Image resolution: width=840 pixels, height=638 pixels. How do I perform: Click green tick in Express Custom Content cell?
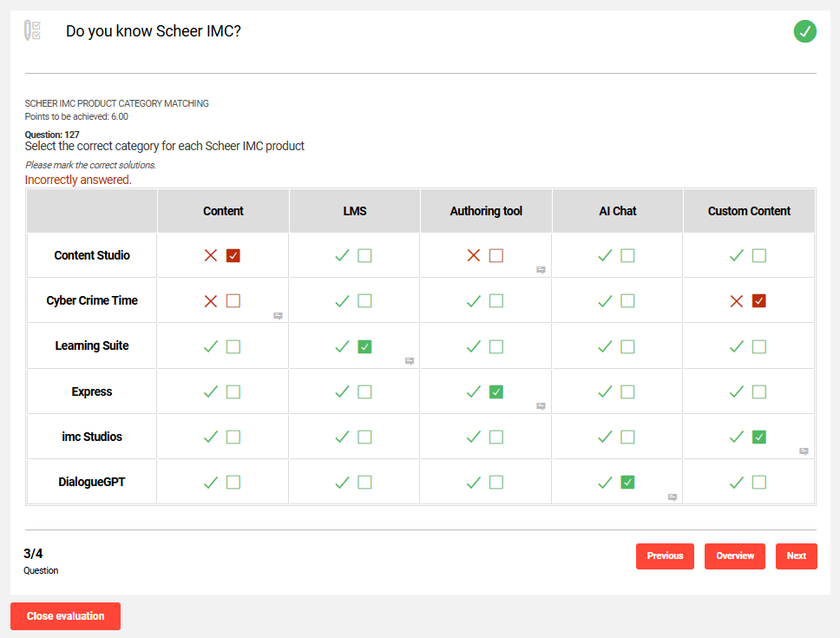(737, 391)
